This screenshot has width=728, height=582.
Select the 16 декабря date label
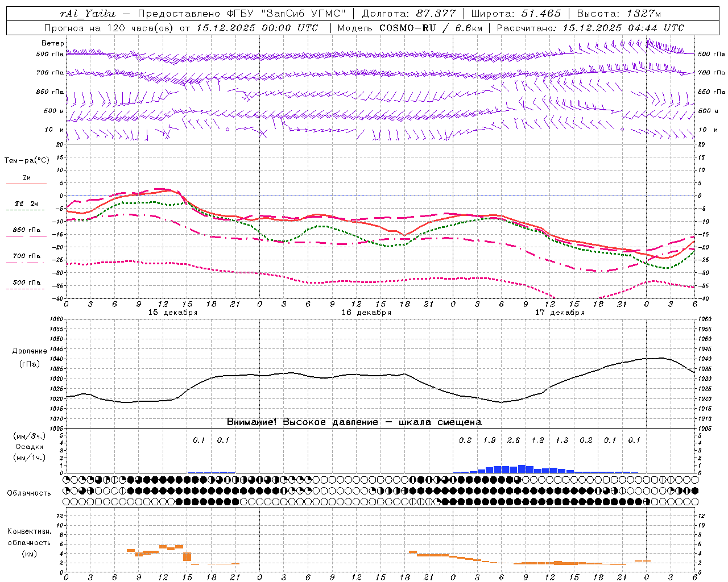[366, 313]
